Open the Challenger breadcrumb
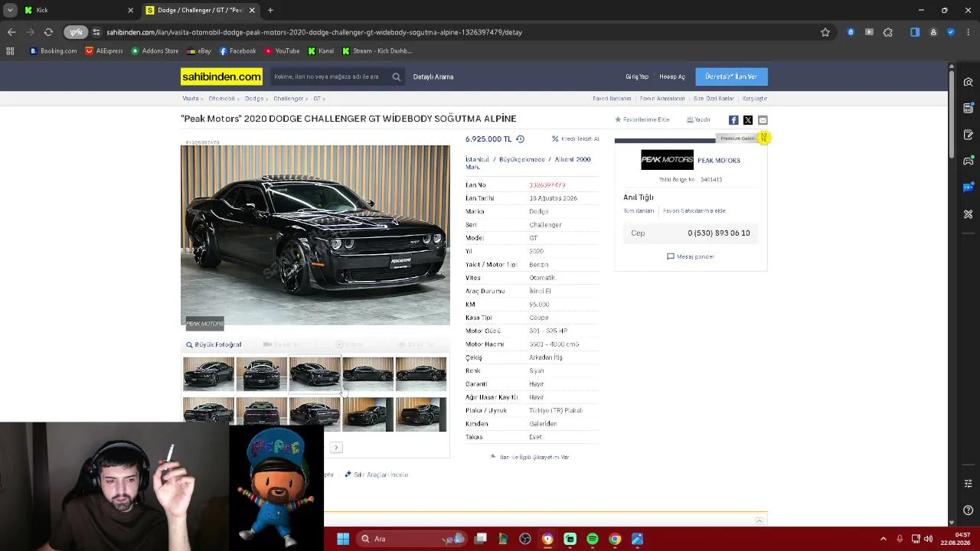The width and height of the screenshot is (980, 551). [x=288, y=99]
